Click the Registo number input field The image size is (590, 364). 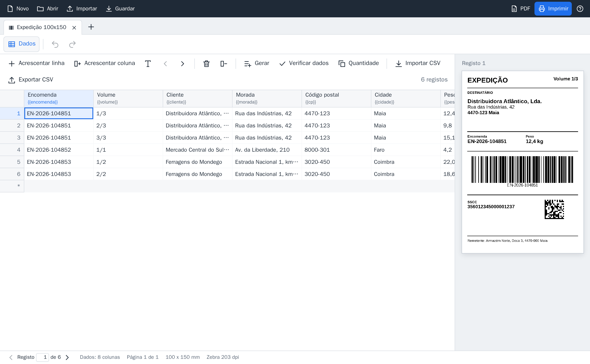pos(43,357)
